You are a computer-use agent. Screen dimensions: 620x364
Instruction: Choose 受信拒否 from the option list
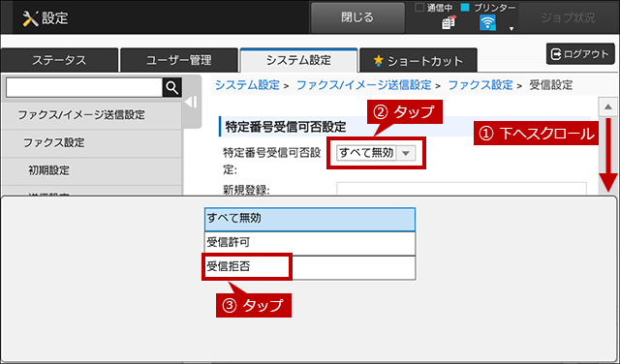pos(310,267)
